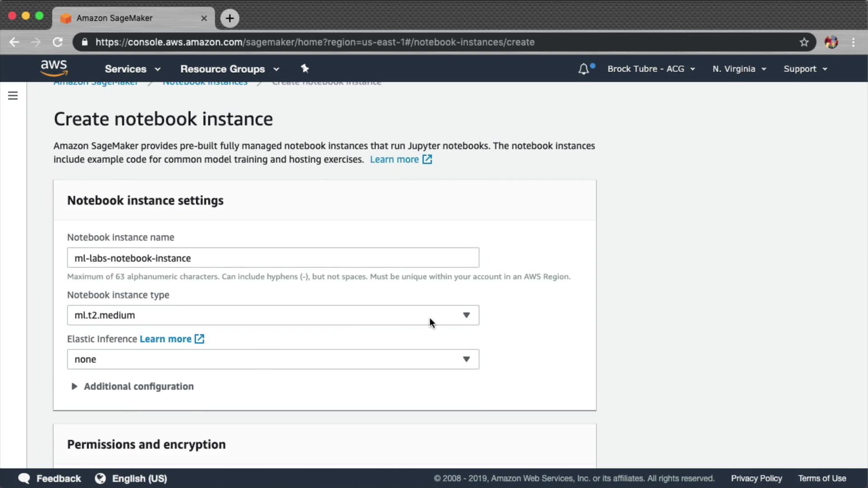The image size is (868, 488).
Task: Open browser profile avatar icon
Action: pyautogui.click(x=831, y=42)
